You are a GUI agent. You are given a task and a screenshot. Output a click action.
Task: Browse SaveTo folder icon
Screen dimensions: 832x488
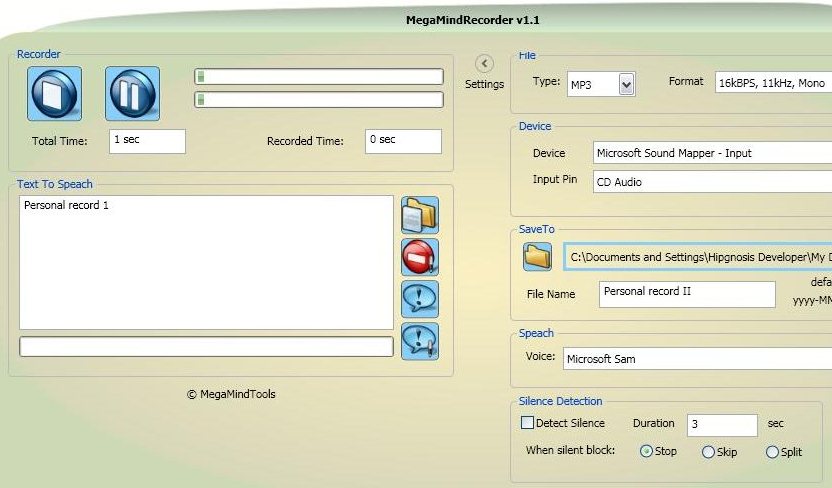click(537, 257)
